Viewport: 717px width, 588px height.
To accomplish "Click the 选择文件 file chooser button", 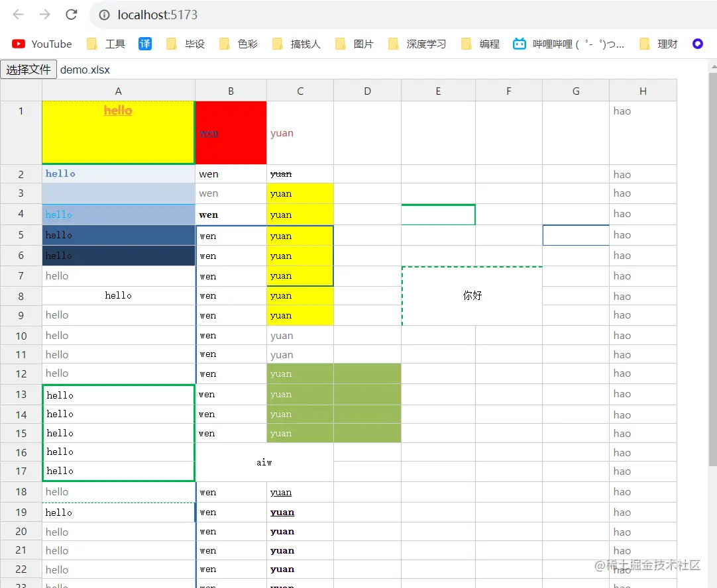I will click(x=28, y=70).
